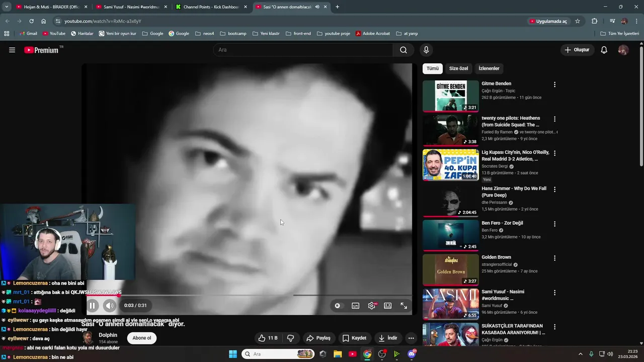The width and height of the screenshot is (644, 362).
Task: Start voice search with microphone icon
Action: point(426,50)
